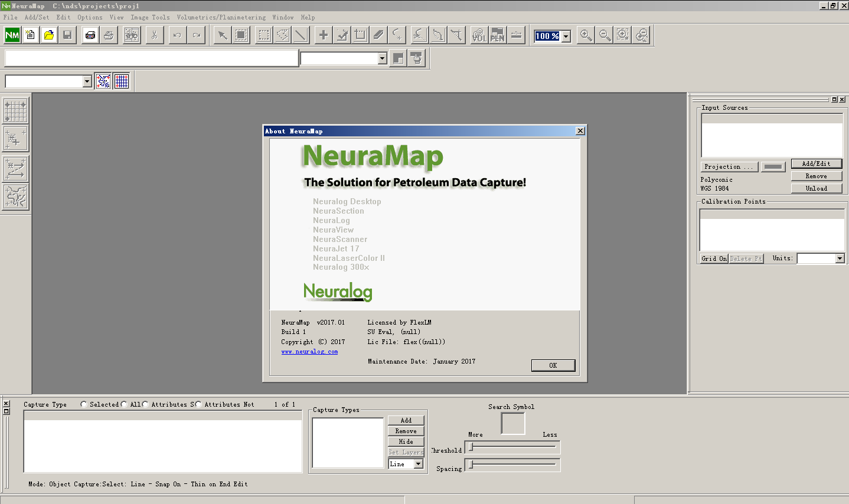The image size is (849, 504).
Task: Open the Options menu
Action: [x=90, y=17]
